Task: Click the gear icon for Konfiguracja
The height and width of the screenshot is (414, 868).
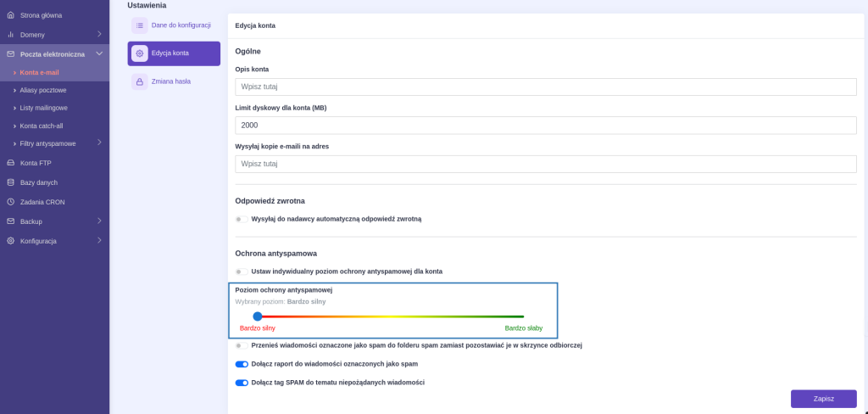Action: pos(10,241)
